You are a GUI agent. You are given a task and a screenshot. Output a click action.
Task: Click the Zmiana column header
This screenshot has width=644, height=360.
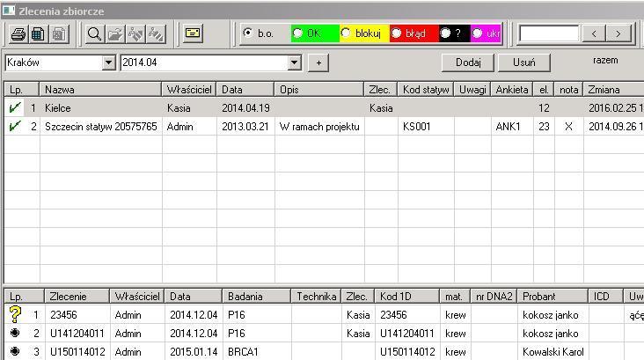pos(613,89)
